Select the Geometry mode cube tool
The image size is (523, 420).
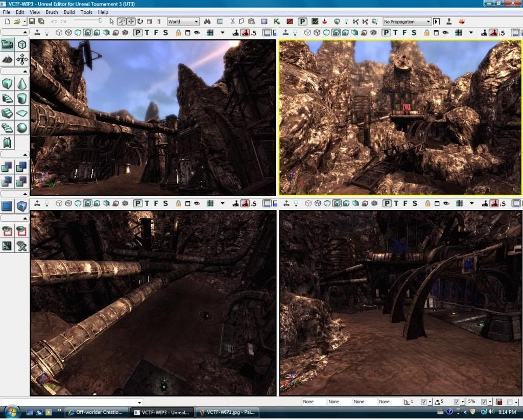coord(22,44)
